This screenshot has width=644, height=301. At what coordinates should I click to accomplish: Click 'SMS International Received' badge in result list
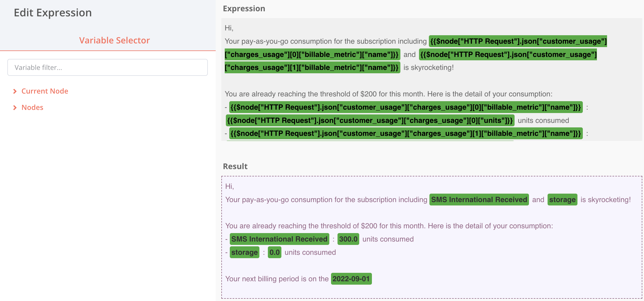point(279,239)
